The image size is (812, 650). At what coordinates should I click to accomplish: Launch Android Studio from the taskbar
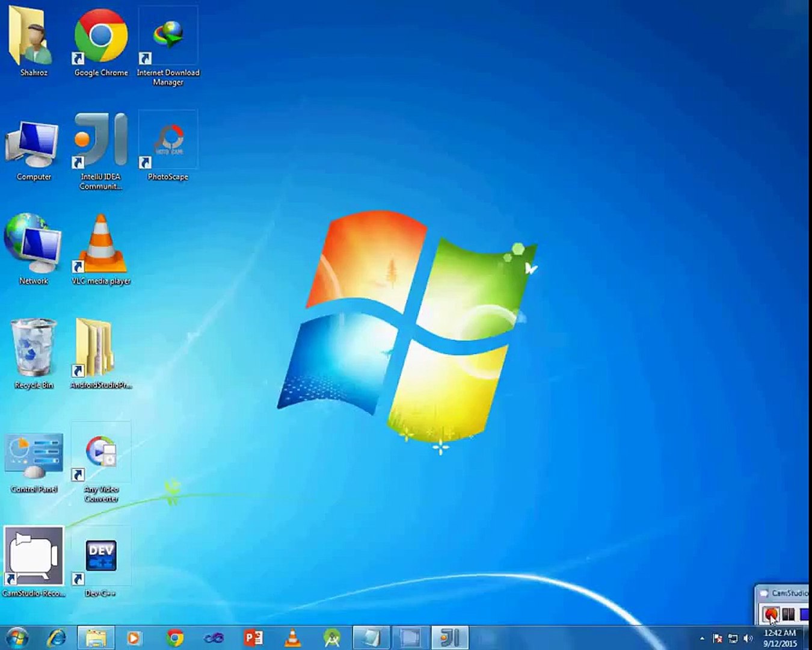click(331, 637)
